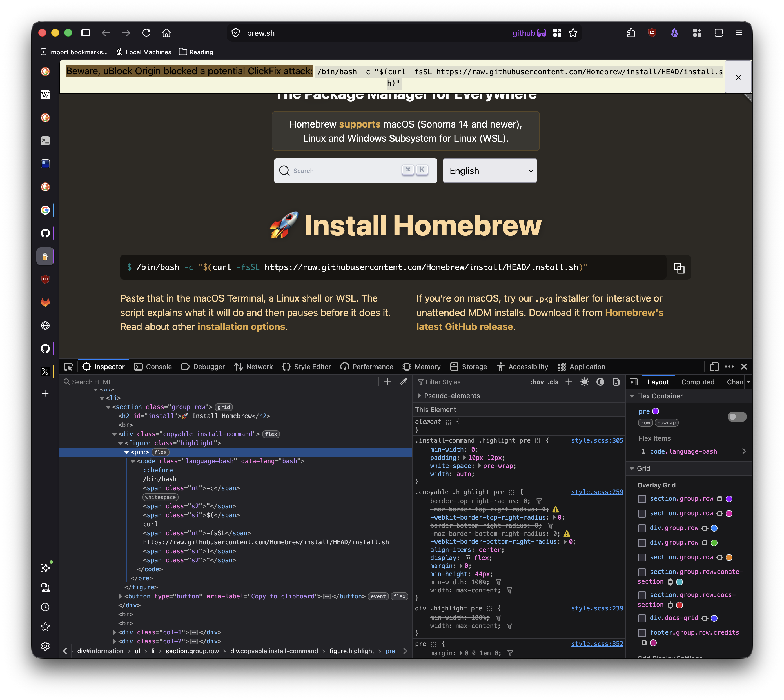Open the X (Twitter) tab in the sidebar
The width and height of the screenshot is (784, 700).
click(x=45, y=371)
